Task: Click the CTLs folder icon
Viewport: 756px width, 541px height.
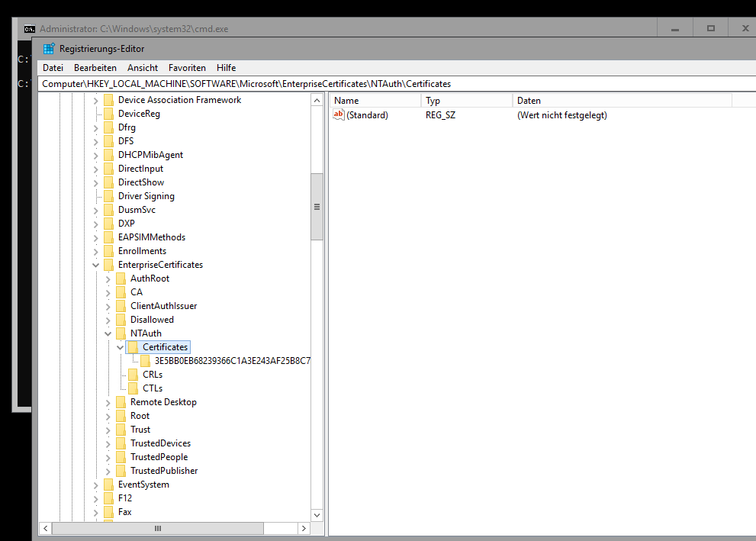Action: [134, 388]
